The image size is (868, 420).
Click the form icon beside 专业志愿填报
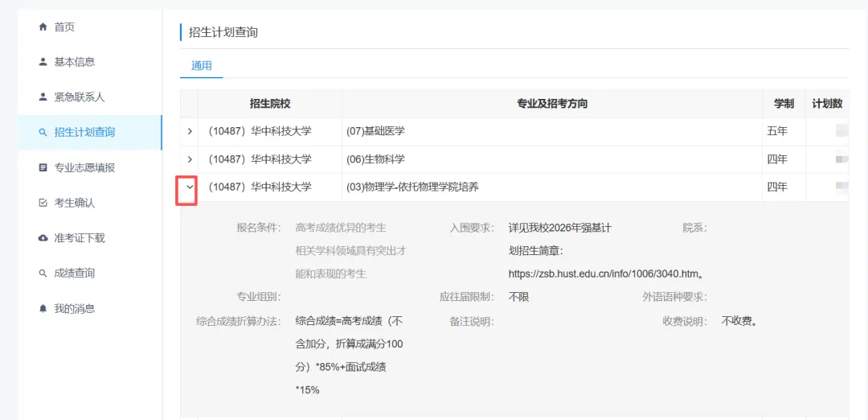pyautogui.click(x=43, y=168)
